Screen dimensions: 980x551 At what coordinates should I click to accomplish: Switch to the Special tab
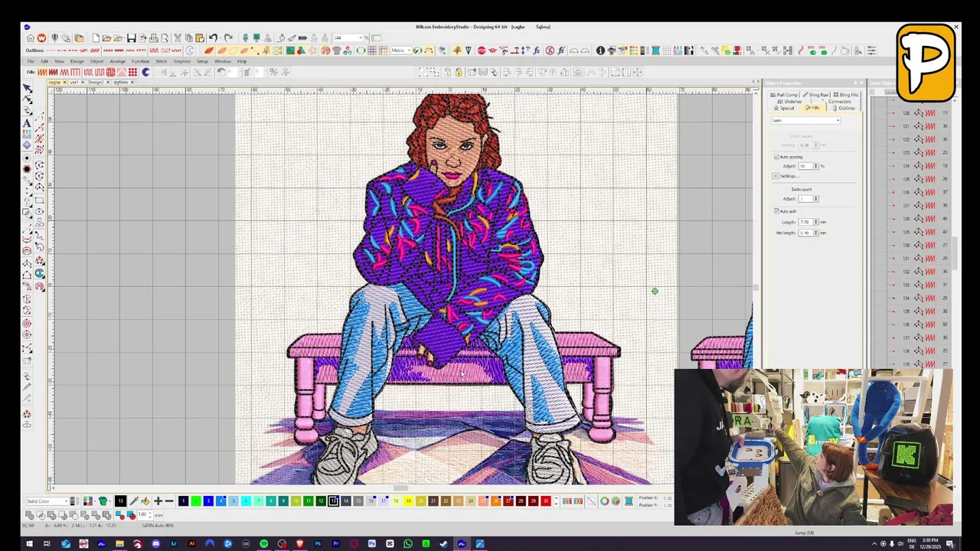783,108
